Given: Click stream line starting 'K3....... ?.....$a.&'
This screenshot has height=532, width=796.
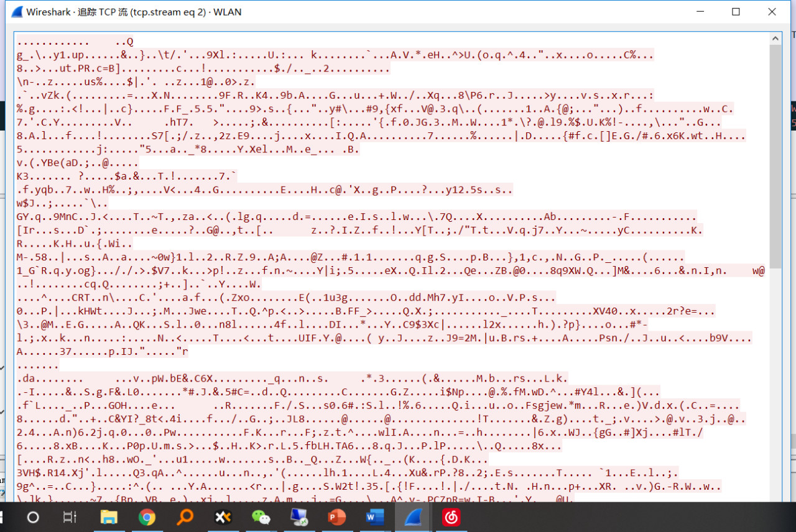Looking at the screenshot, I should coord(127,177).
